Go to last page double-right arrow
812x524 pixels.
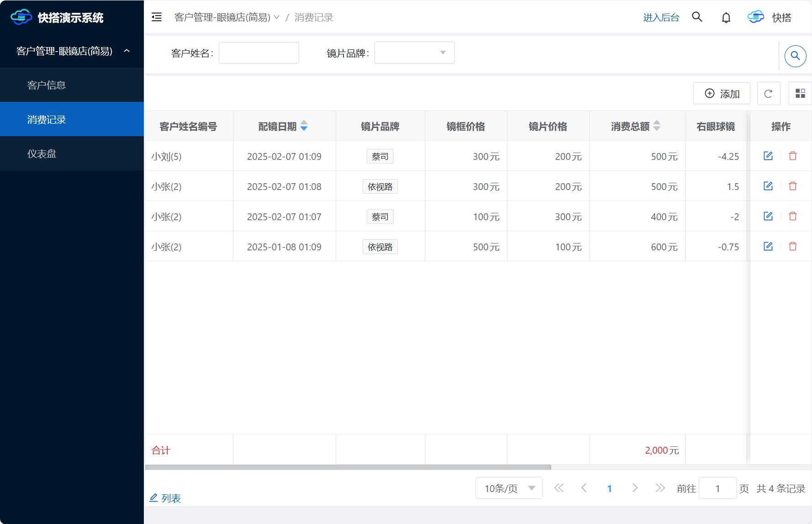coord(660,488)
